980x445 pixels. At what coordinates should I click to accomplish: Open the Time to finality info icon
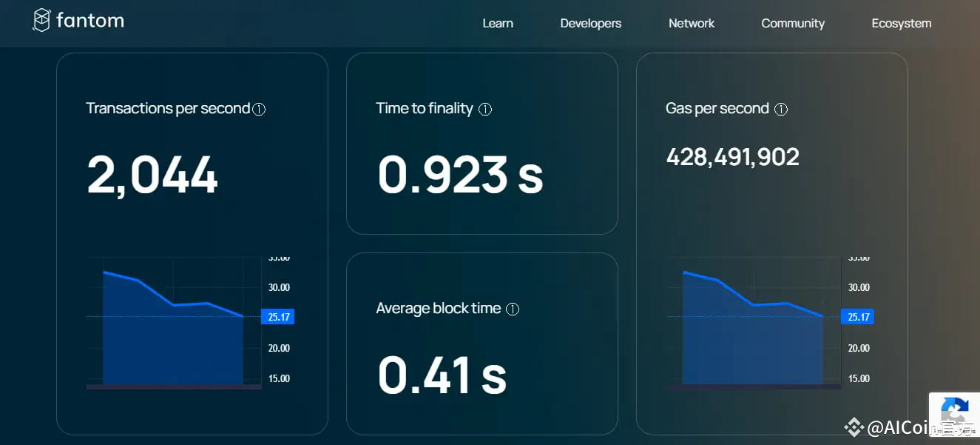[485, 108]
